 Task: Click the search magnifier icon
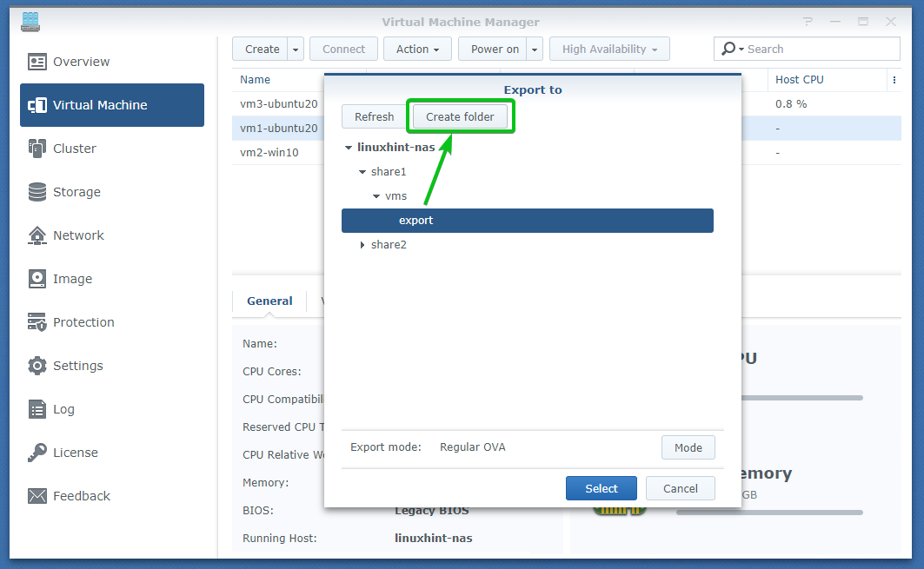tap(729, 49)
